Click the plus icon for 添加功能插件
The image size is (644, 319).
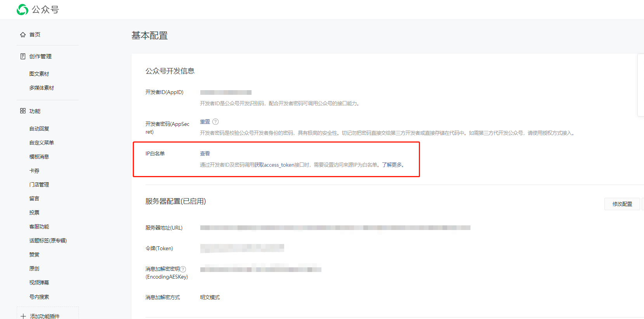(23, 316)
